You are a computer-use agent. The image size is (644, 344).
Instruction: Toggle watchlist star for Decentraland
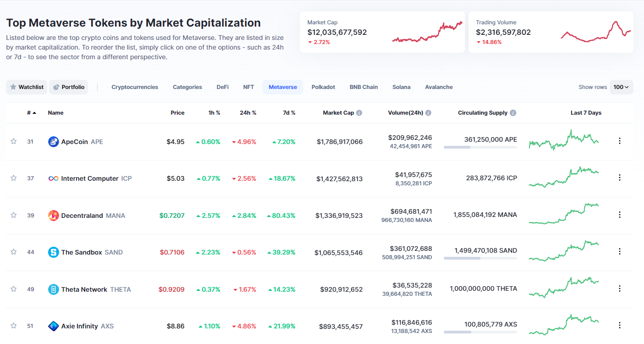pos(13,215)
